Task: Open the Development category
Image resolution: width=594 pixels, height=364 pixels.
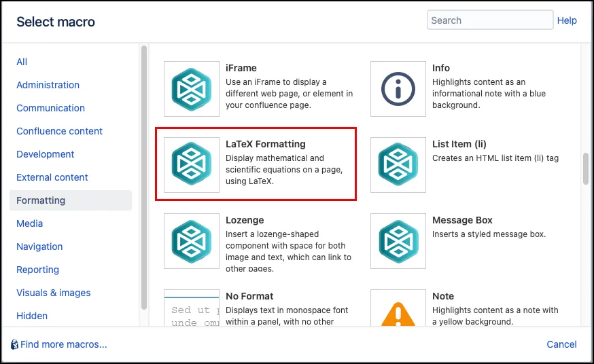Action: point(45,154)
